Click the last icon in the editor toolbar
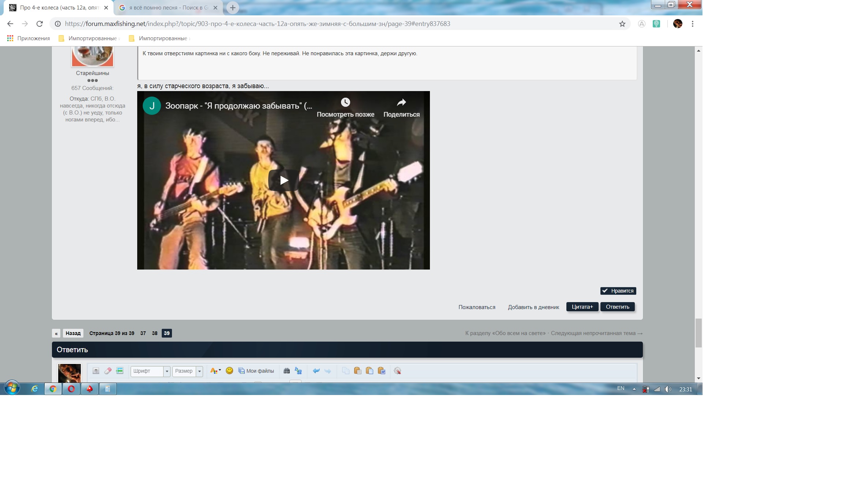Screen dimensions: 843x504 pyautogui.click(x=397, y=371)
